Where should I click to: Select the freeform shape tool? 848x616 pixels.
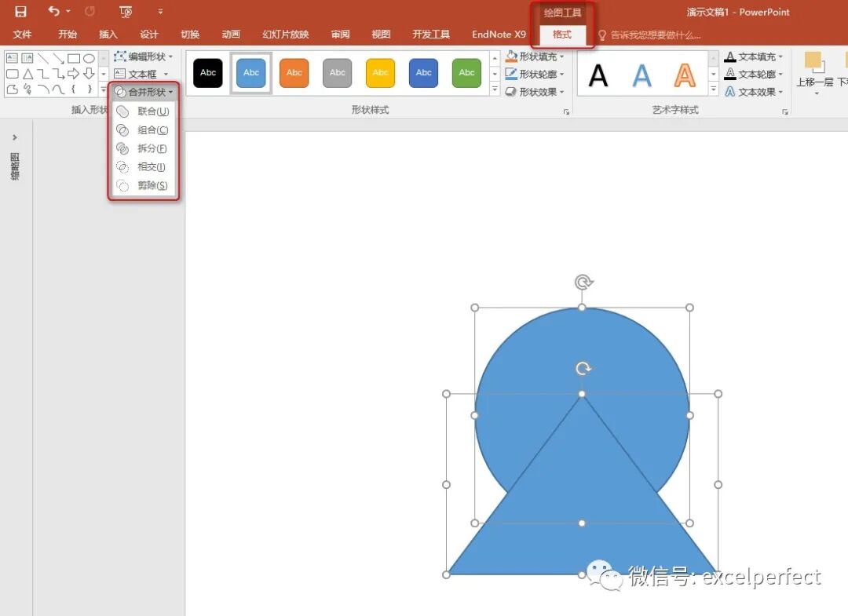(x=12, y=89)
